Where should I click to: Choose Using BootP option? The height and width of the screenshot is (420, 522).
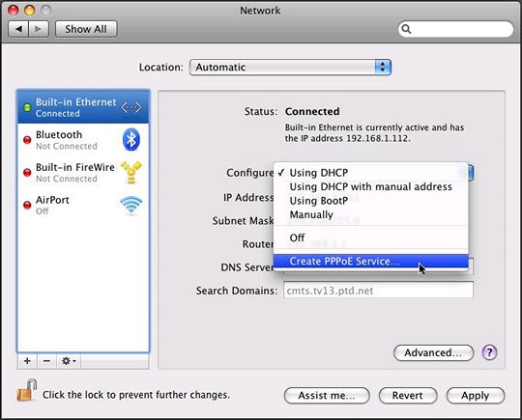click(370, 201)
